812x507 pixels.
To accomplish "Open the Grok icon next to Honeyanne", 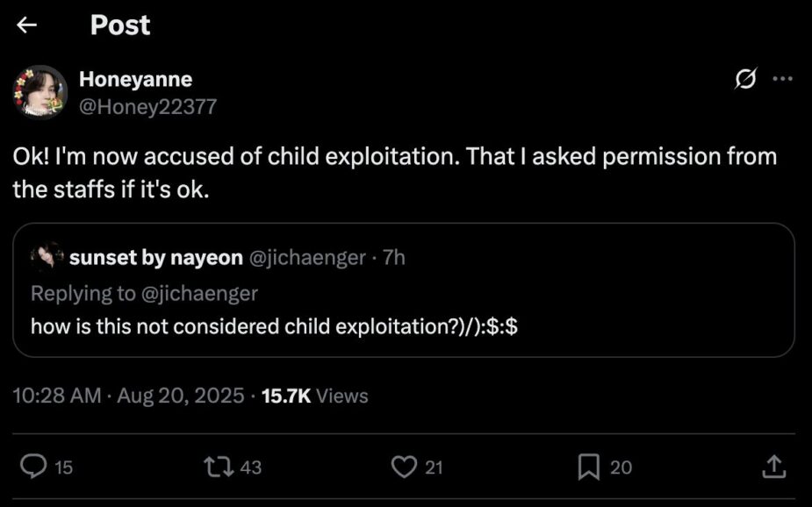I will (745, 79).
